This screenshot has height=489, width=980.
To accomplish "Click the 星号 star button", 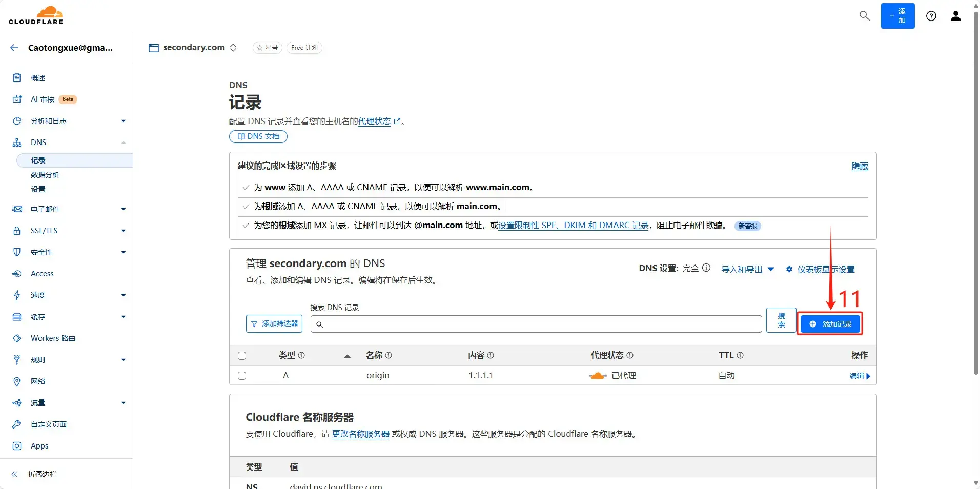I will pyautogui.click(x=268, y=48).
